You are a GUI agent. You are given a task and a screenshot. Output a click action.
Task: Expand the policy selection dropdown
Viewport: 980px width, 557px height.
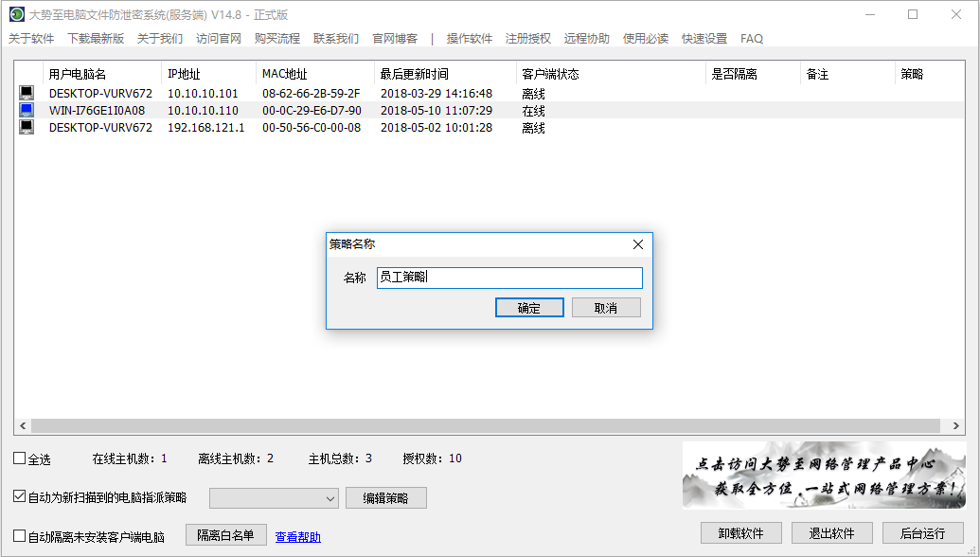pos(330,498)
